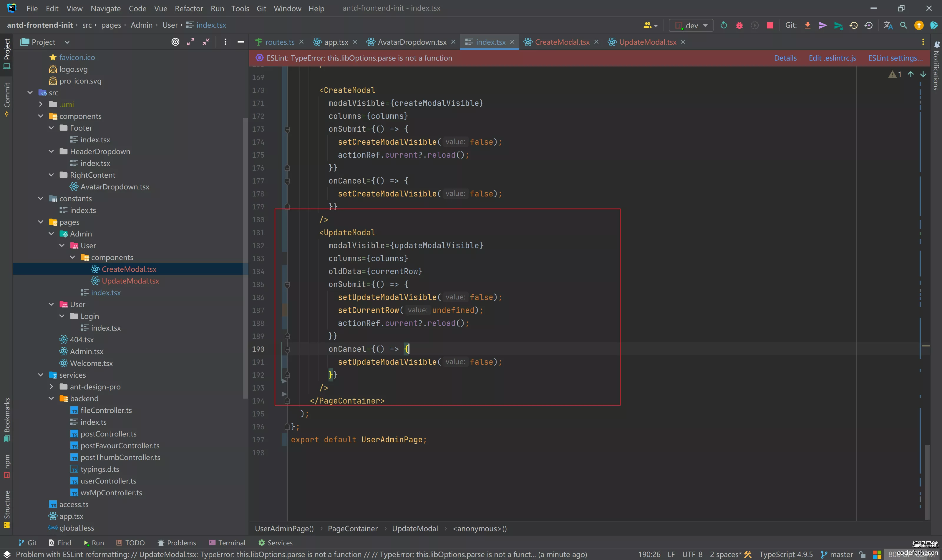The width and height of the screenshot is (942, 560).
Task: Hide the Project tool window
Action: 241,42
